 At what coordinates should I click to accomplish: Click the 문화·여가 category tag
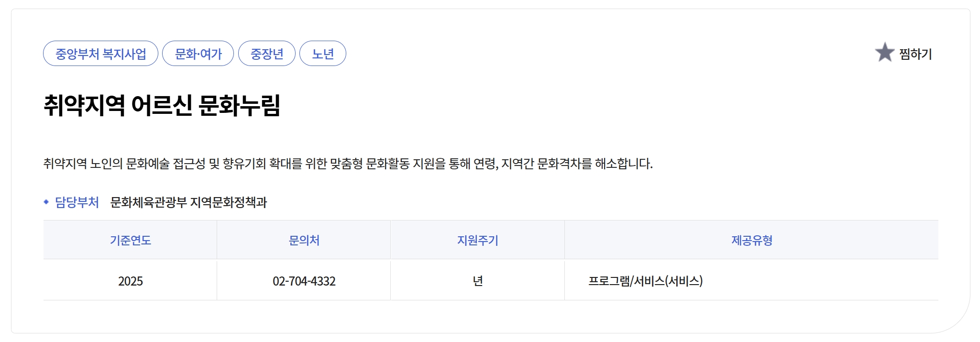click(198, 54)
